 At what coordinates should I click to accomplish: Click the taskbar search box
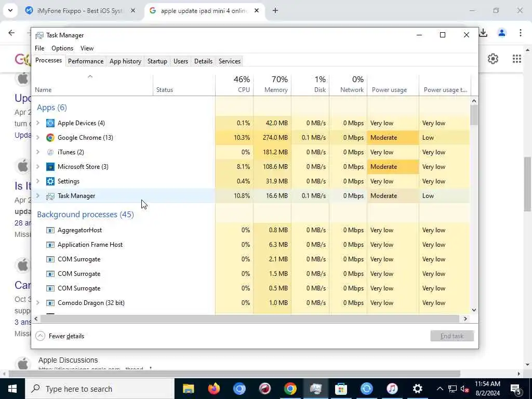click(99, 389)
